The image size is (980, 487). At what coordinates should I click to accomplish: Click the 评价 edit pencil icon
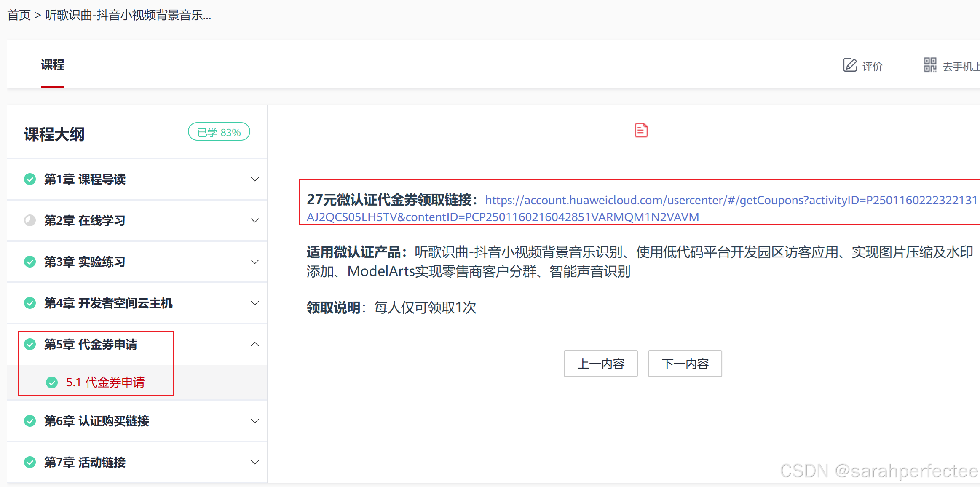pos(850,65)
